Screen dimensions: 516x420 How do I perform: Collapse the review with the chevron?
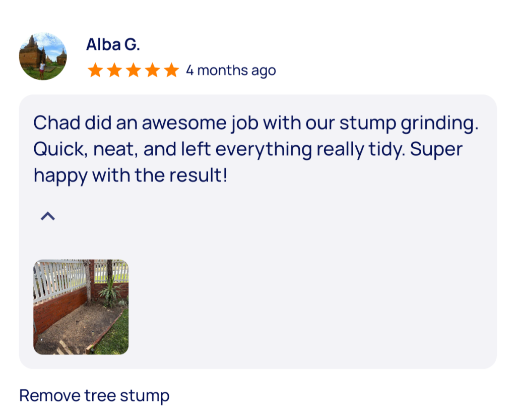click(x=47, y=216)
